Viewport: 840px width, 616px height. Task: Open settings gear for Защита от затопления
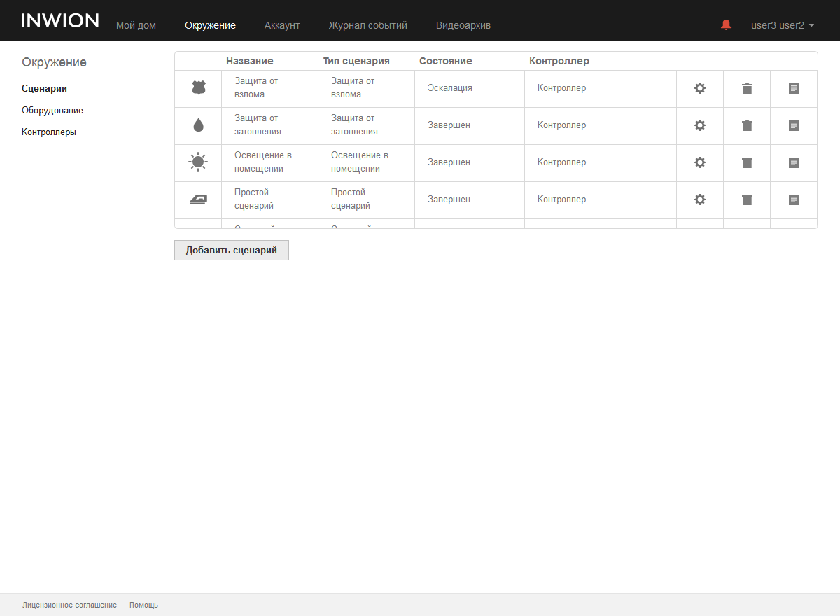coord(699,125)
